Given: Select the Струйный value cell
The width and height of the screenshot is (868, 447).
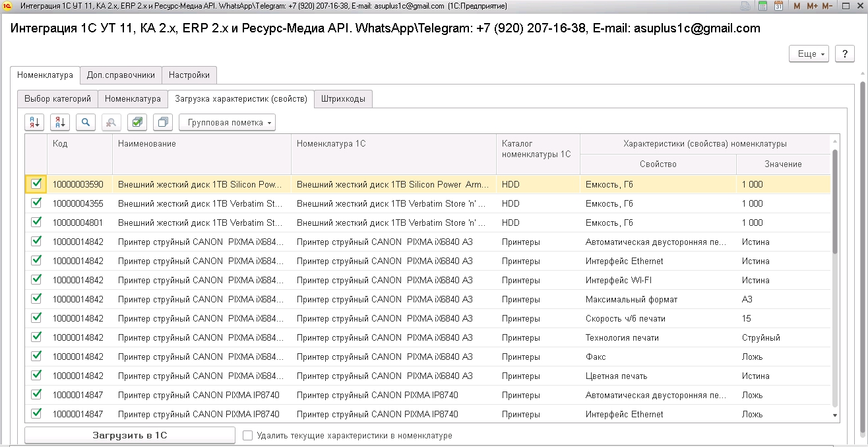Looking at the screenshot, I should coord(783,337).
